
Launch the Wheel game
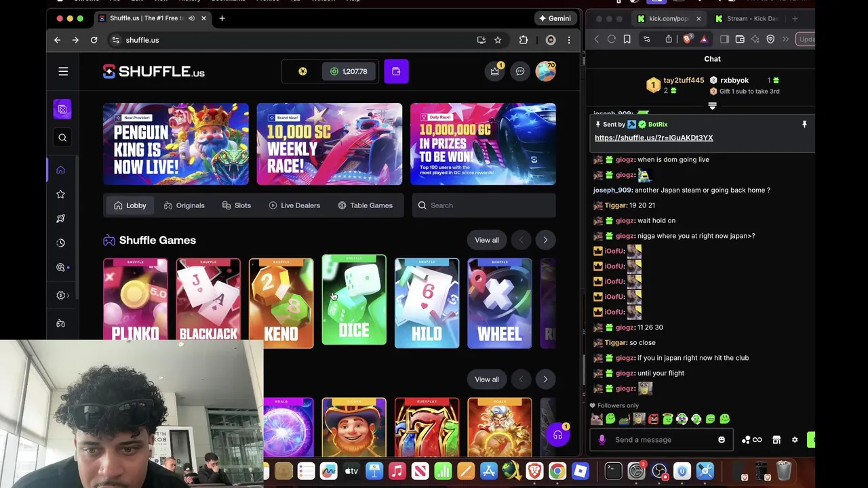click(500, 303)
